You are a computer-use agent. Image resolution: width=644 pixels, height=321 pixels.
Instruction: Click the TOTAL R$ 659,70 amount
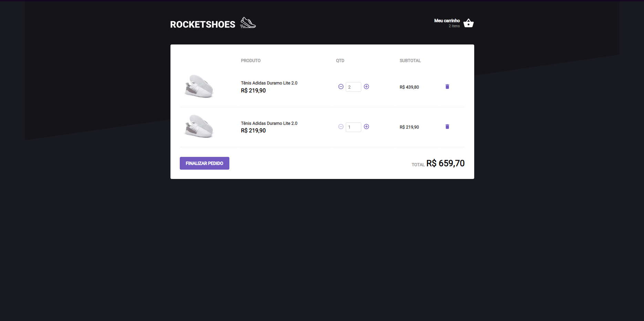445,163
